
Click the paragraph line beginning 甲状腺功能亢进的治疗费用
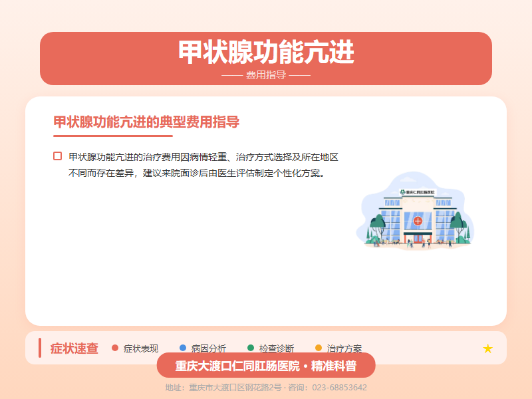tap(203, 157)
